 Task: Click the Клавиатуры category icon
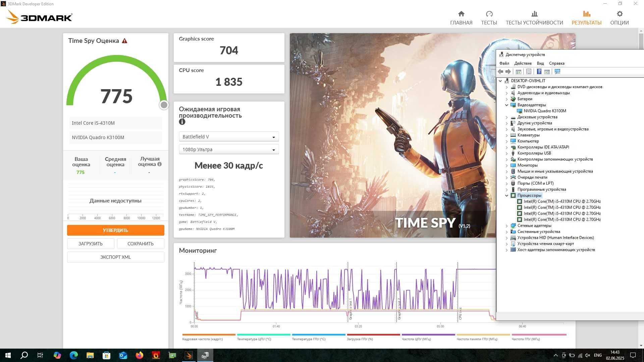click(x=513, y=135)
